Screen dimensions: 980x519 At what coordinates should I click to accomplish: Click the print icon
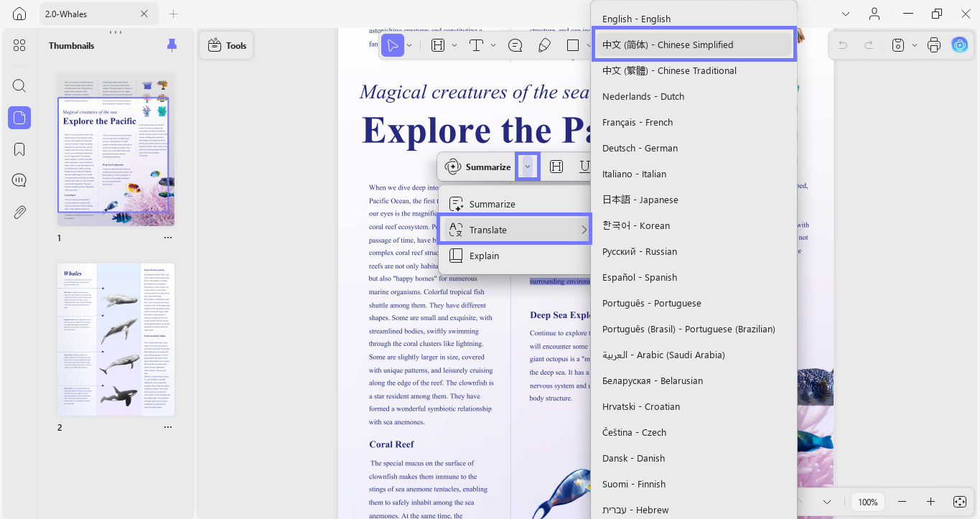(x=934, y=45)
